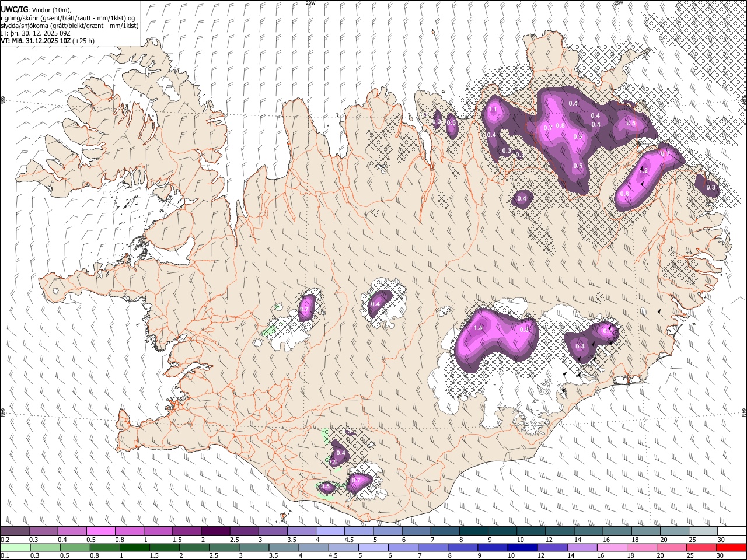
Task: Click the dark purple 0.2–0.3 swatch in top legend row
Action: pyautogui.click(x=15, y=531)
